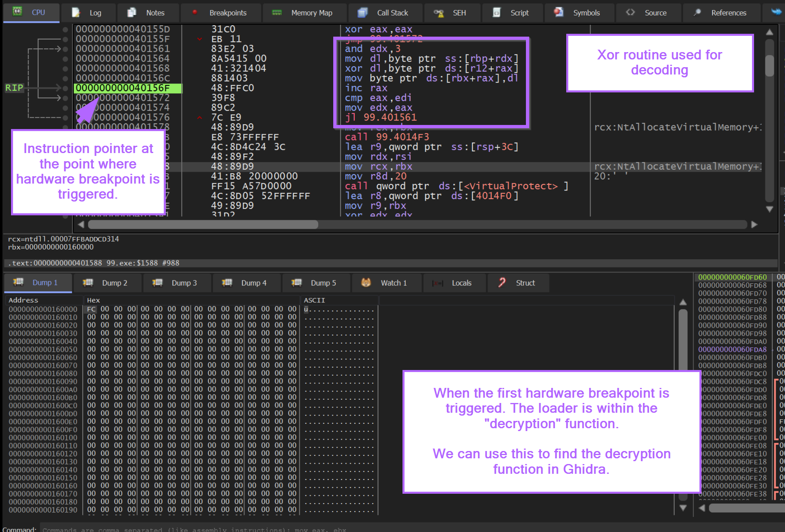Select the highlighted RIP address 000000000040156F

pos(123,88)
